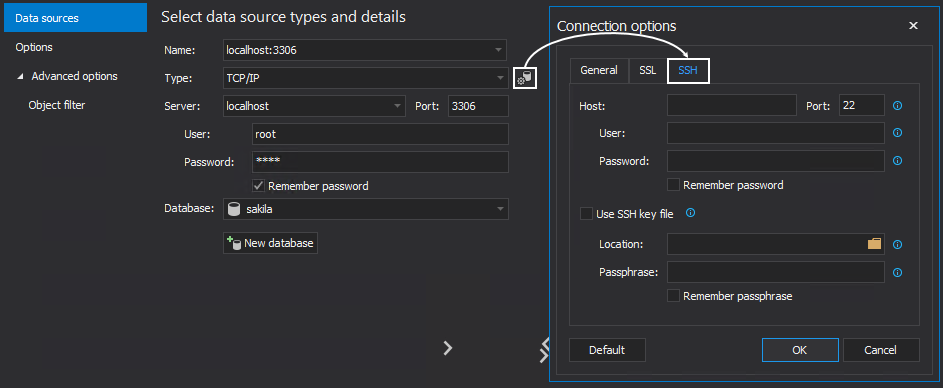The width and height of the screenshot is (943, 388).
Task: Select the SSH tab
Action: [x=688, y=70]
